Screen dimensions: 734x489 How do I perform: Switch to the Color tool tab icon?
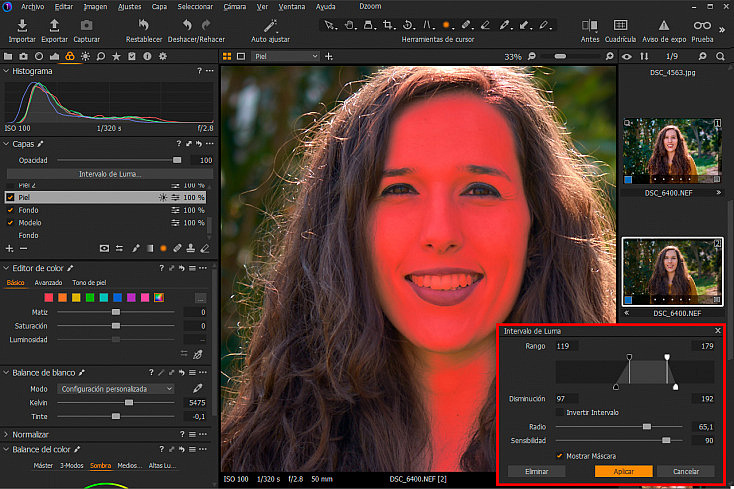(x=70, y=56)
